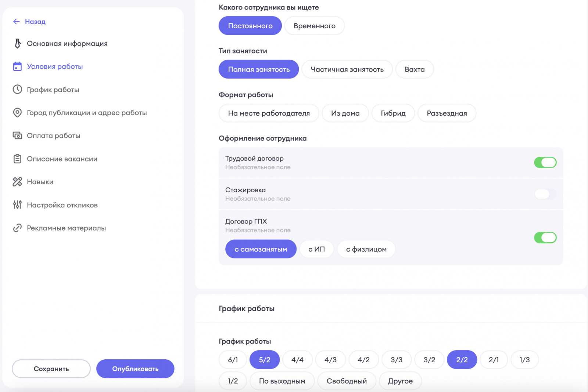
Task: Click the location pin icon for Город публикации
Action: 17,113
